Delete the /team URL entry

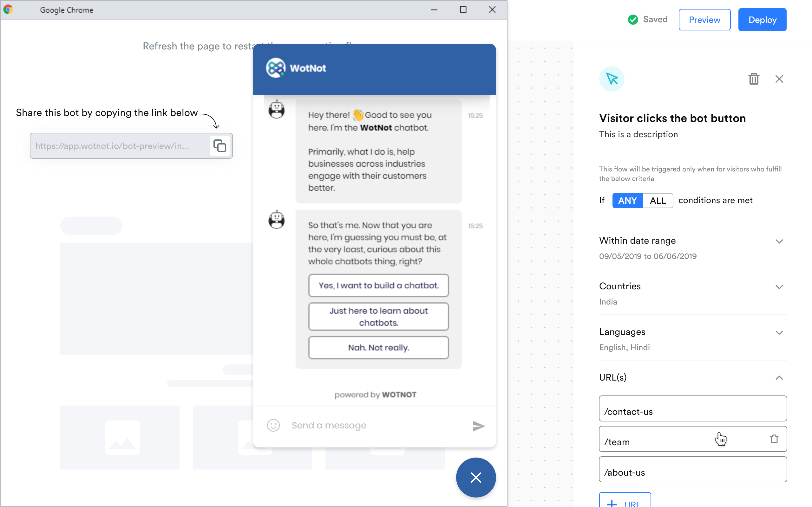774,439
